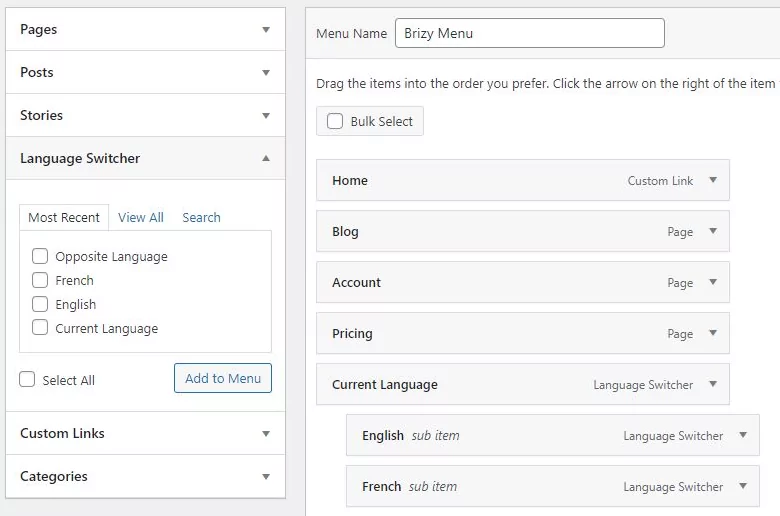780x516 pixels.
Task: Click the Stories panel heading
Action: click(x=41, y=115)
